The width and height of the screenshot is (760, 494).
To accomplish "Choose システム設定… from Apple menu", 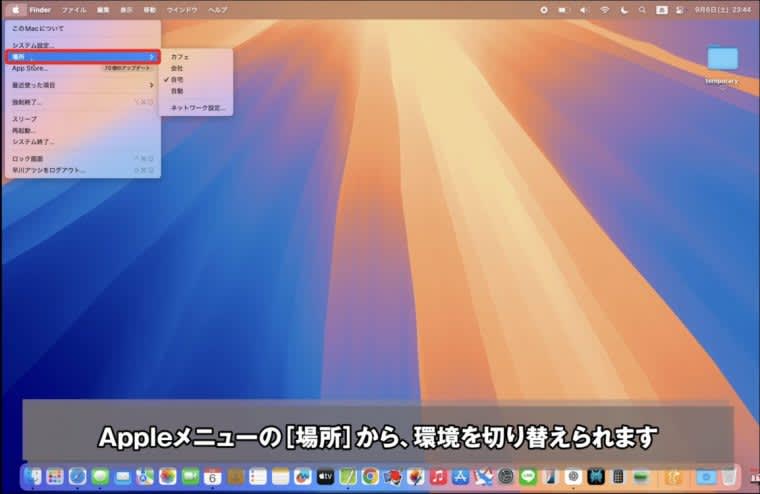I will click(34, 46).
